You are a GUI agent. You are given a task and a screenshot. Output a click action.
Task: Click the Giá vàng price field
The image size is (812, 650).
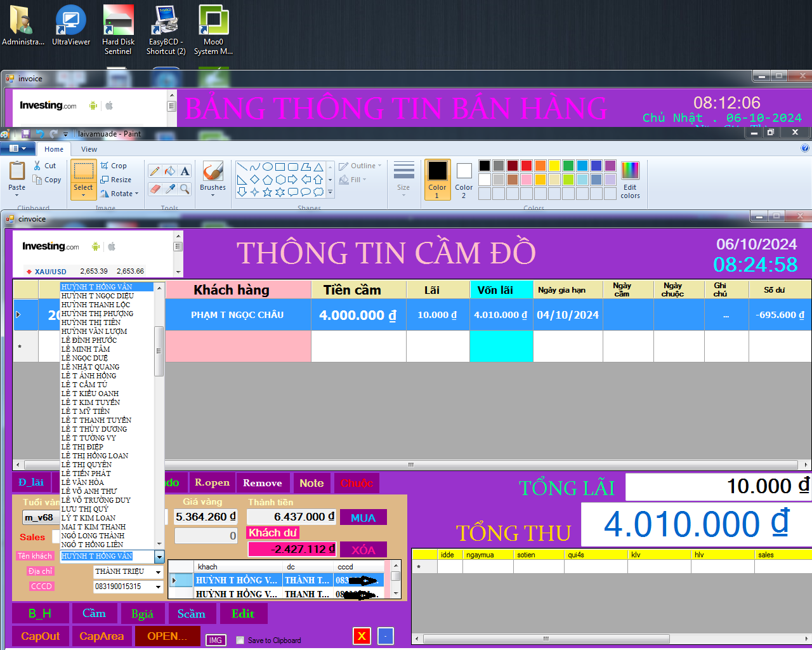(206, 517)
